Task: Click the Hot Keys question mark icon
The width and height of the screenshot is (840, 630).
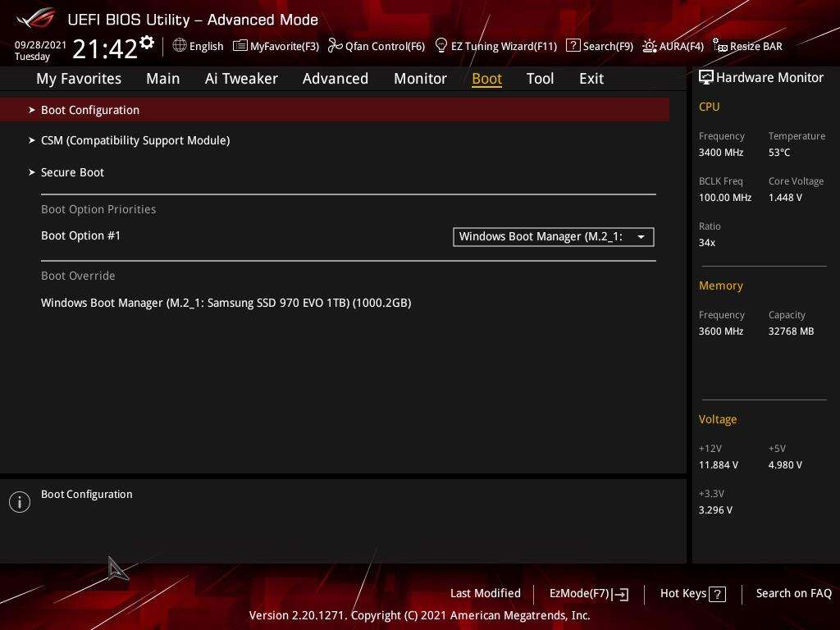Action: point(717,594)
